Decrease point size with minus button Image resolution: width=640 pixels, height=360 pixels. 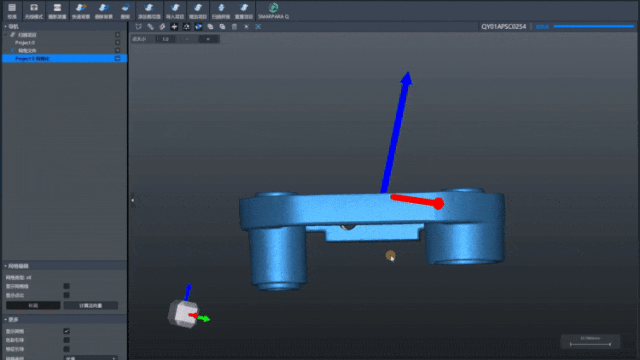coord(187,39)
